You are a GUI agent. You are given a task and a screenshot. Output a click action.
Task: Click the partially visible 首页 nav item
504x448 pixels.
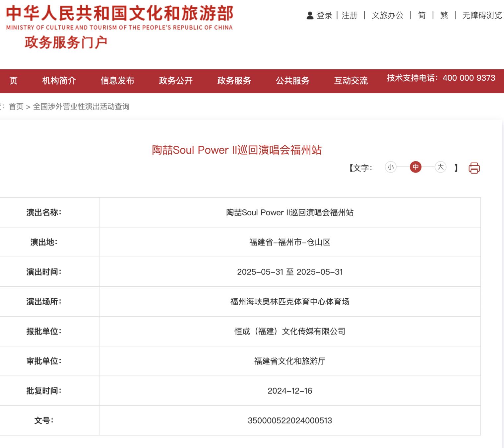coord(13,81)
